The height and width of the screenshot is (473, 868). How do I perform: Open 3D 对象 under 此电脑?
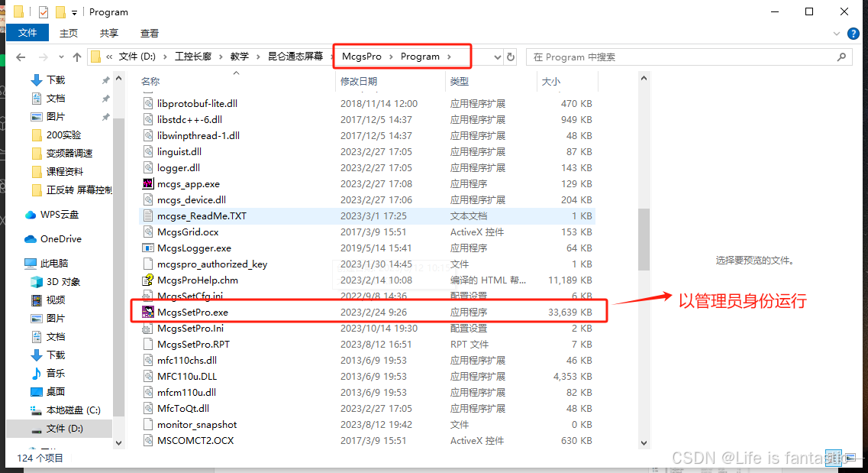tap(63, 281)
